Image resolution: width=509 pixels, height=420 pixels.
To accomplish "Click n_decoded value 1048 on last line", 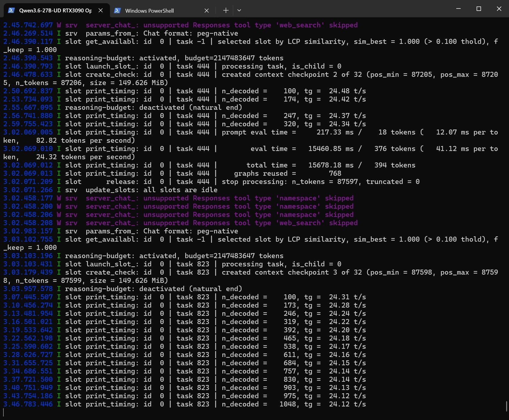I will coord(288,404).
